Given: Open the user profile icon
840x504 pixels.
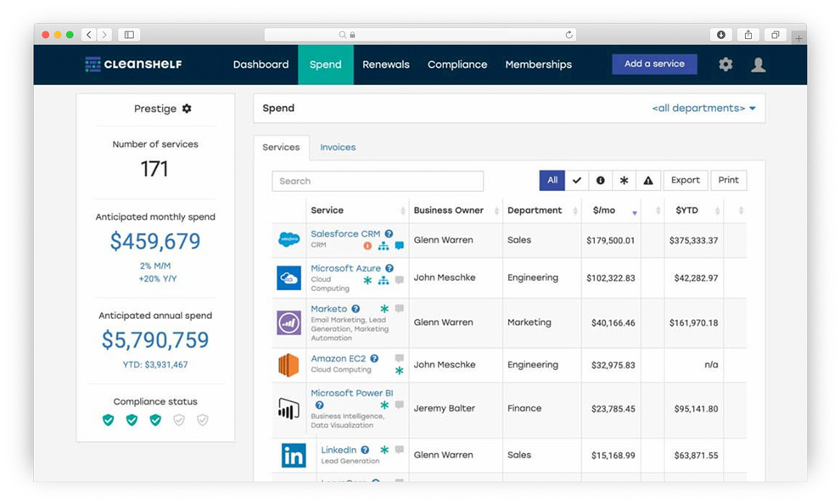Looking at the screenshot, I should tap(758, 64).
